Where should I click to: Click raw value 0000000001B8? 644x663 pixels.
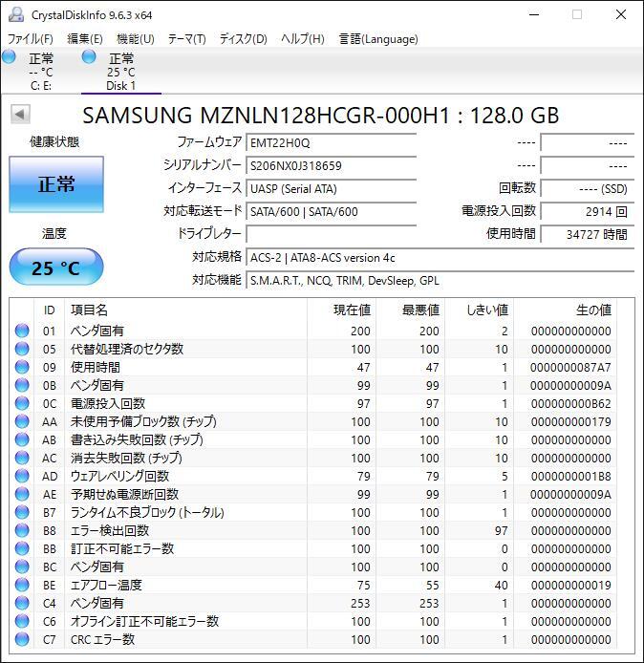coord(570,477)
